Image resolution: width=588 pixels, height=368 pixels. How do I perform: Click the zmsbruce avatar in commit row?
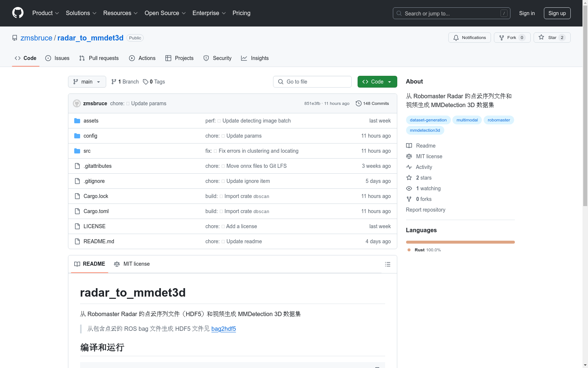[x=77, y=103]
